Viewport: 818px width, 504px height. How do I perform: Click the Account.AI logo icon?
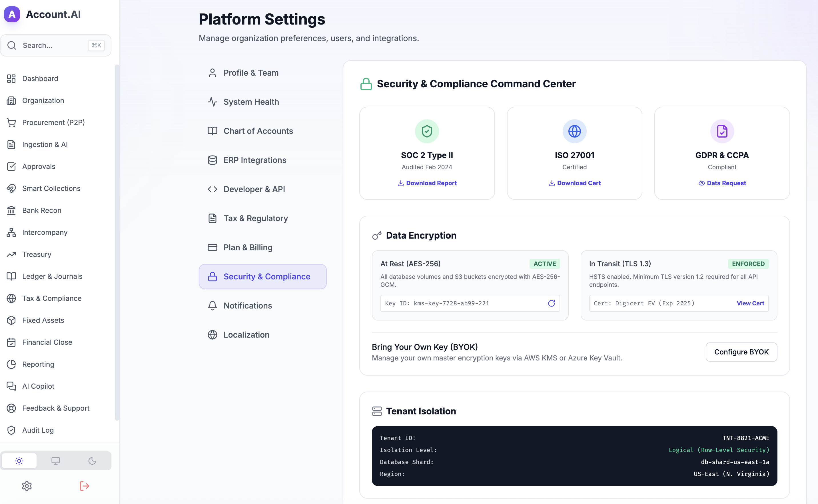tap(12, 14)
